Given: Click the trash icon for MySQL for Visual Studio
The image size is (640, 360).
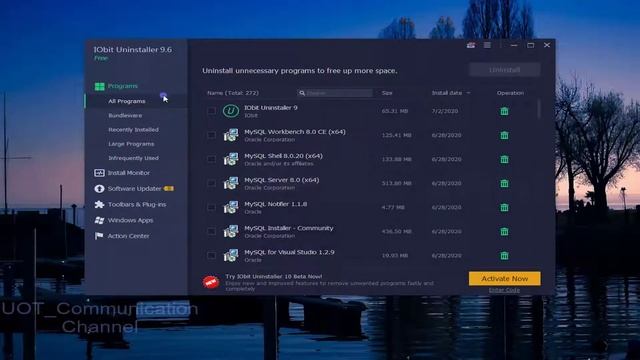Looking at the screenshot, I should tap(504, 256).
